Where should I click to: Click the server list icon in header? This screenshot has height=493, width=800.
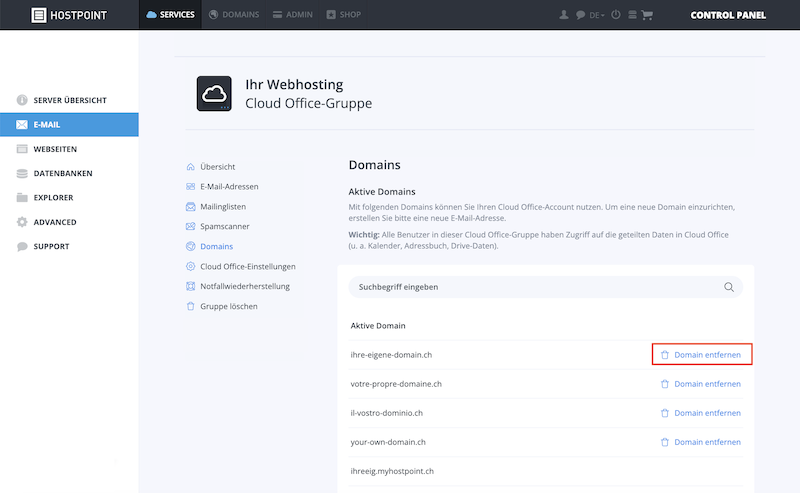(632, 15)
